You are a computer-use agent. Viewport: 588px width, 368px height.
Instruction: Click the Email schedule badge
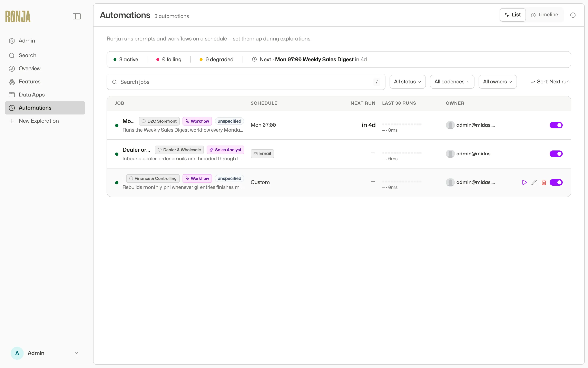(x=262, y=154)
